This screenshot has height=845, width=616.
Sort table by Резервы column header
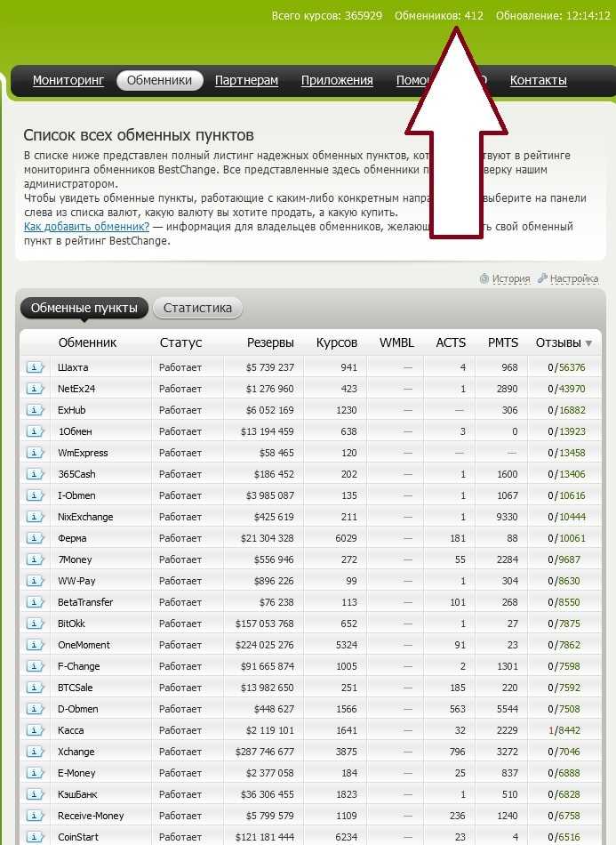[270, 342]
